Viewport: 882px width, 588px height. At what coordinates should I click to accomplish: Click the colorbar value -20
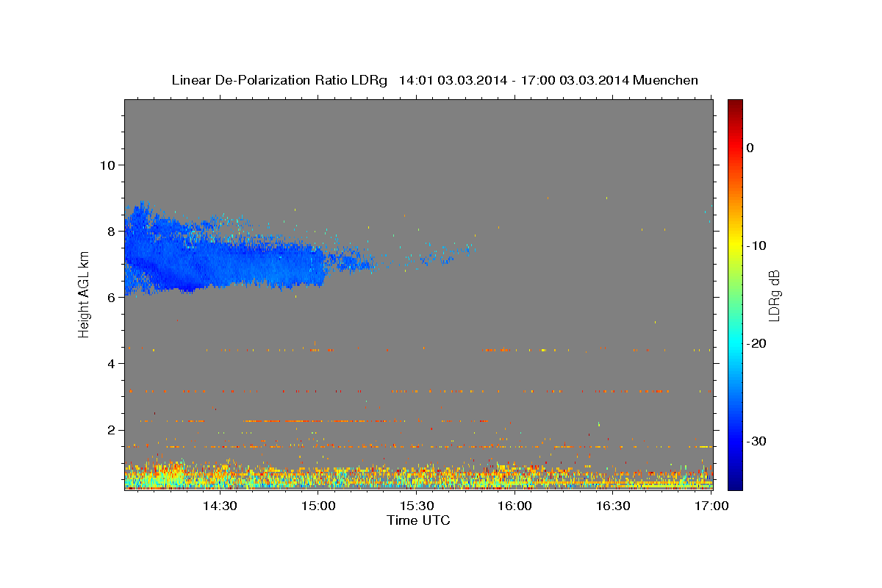[756, 343]
